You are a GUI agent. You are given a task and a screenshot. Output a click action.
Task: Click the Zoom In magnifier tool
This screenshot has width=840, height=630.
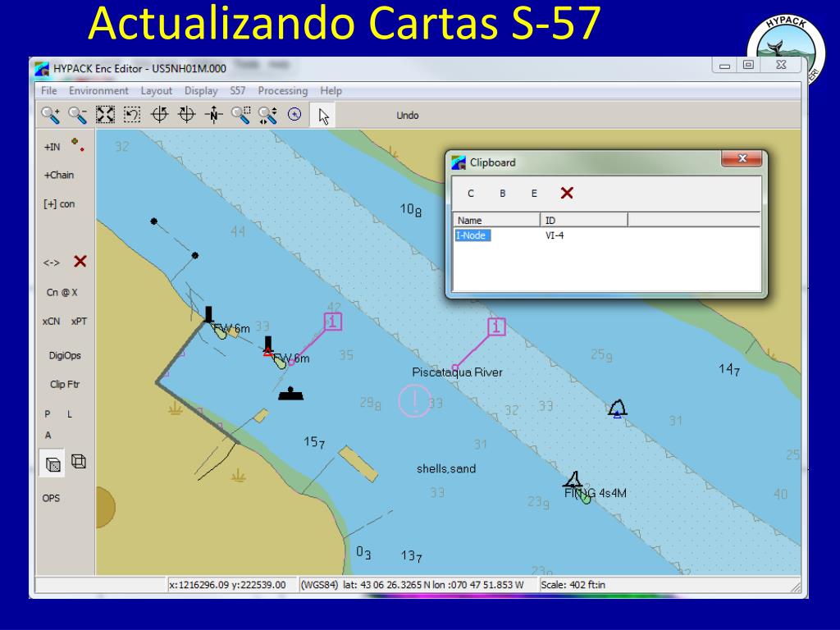50,115
